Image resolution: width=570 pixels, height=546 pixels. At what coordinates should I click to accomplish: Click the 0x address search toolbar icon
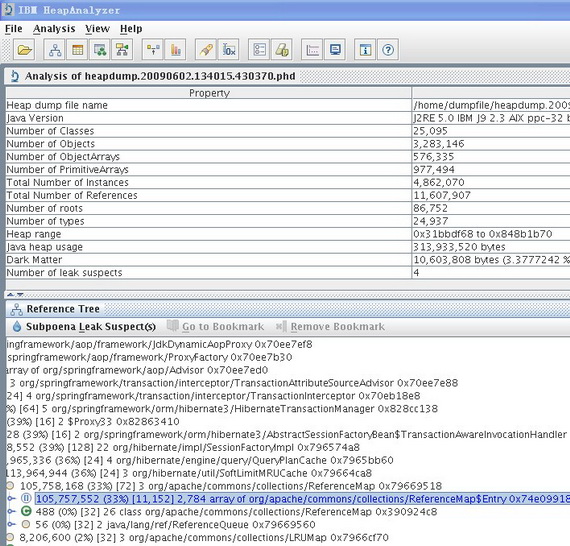(x=228, y=49)
